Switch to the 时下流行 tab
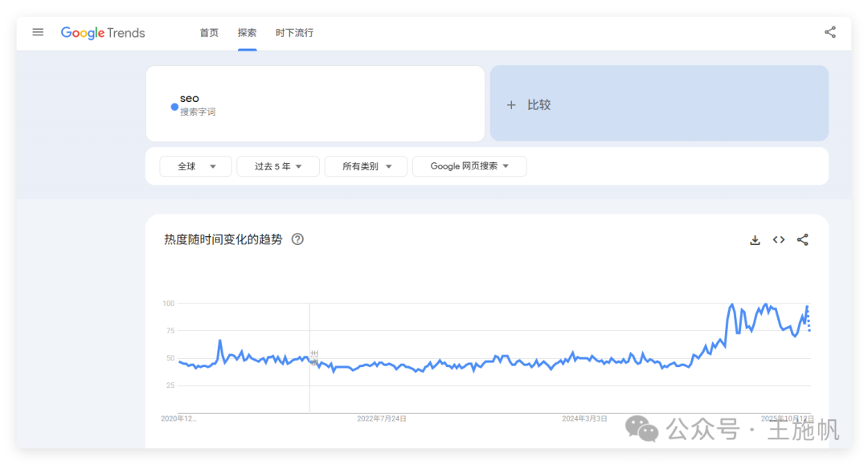The height and width of the screenshot is (465, 868). click(x=295, y=33)
